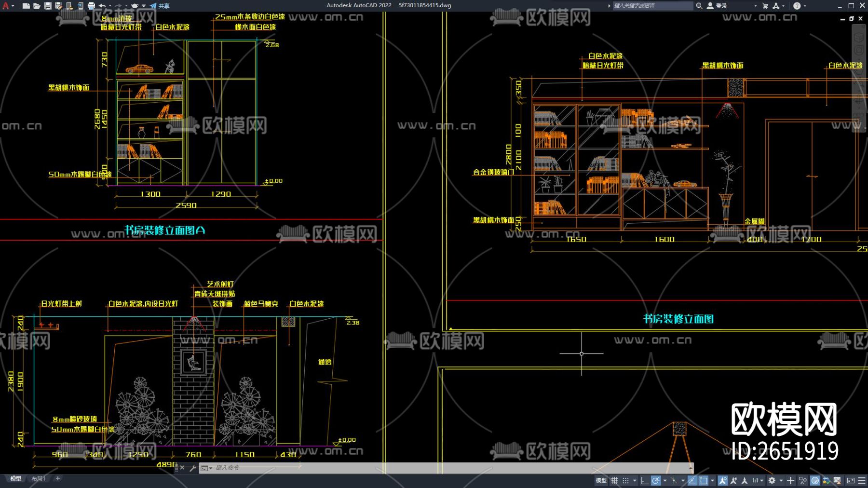868x488 pixels.
Task: Switch to the 布局1 layout tab
Action: coord(38,478)
